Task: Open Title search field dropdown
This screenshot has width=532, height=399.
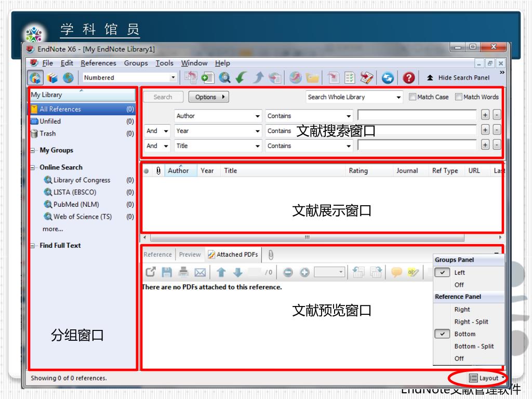Action: click(x=258, y=146)
